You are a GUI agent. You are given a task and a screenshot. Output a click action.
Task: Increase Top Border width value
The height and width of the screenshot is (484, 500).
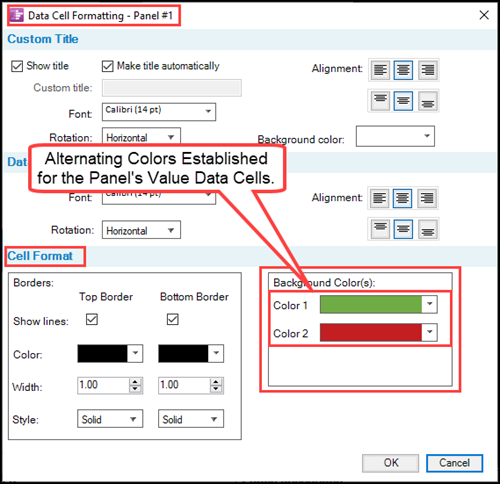point(135,382)
